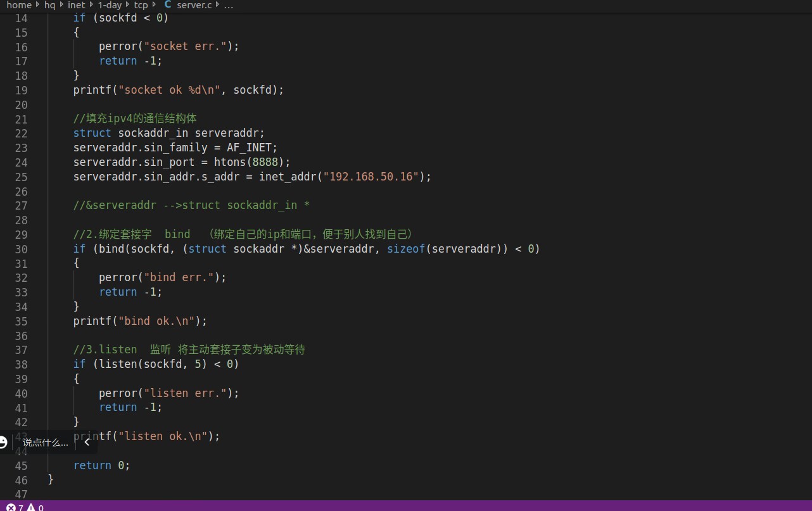
Task: Open the 'hq' breadcrumb segment
Action: point(49,5)
